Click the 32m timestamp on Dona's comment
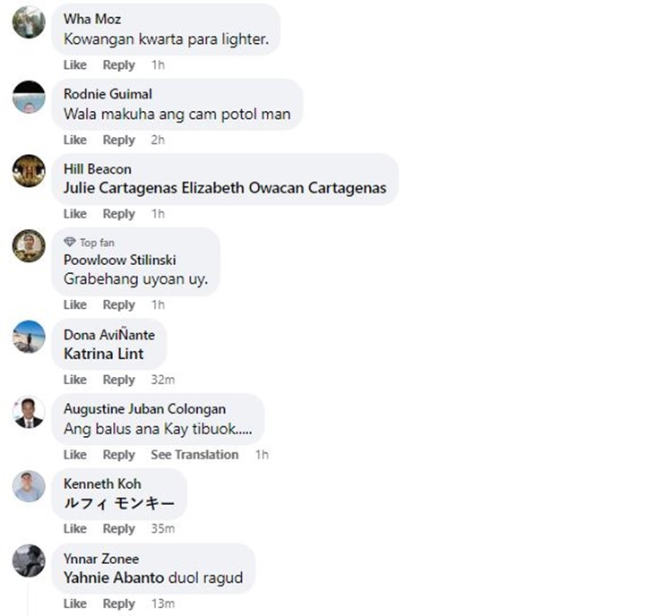 (x=163, y=380)
